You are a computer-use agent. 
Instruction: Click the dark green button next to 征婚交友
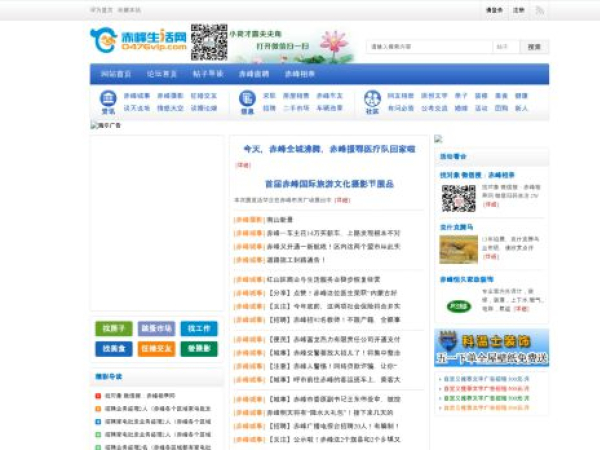point(199,349)
